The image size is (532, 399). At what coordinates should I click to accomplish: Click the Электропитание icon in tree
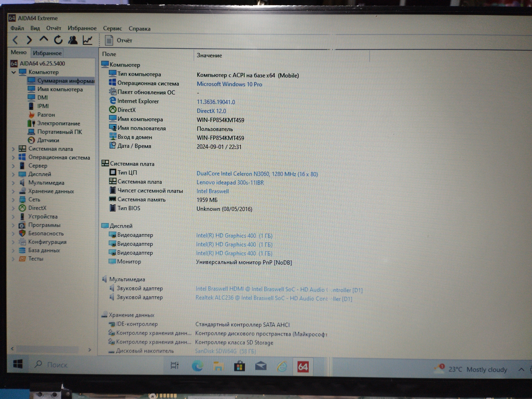coord(31,123)
